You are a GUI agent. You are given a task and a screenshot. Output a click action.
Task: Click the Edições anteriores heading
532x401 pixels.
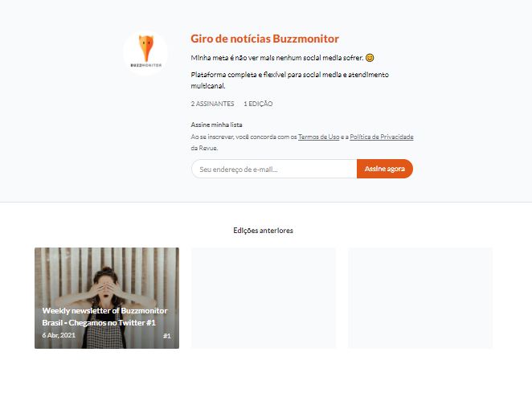pyautogui.click(x=264, y=231)
